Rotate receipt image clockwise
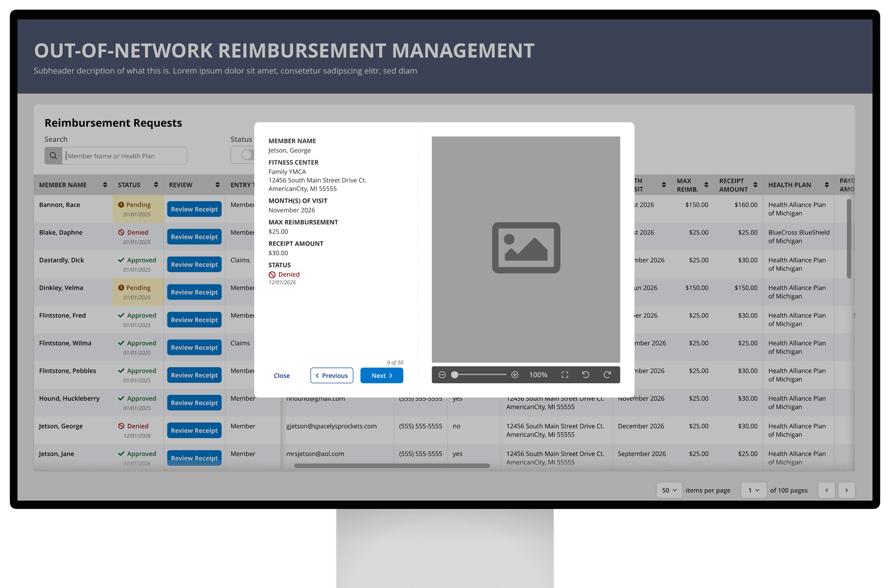This screenshot has height=588, width=890. (607, 375)
